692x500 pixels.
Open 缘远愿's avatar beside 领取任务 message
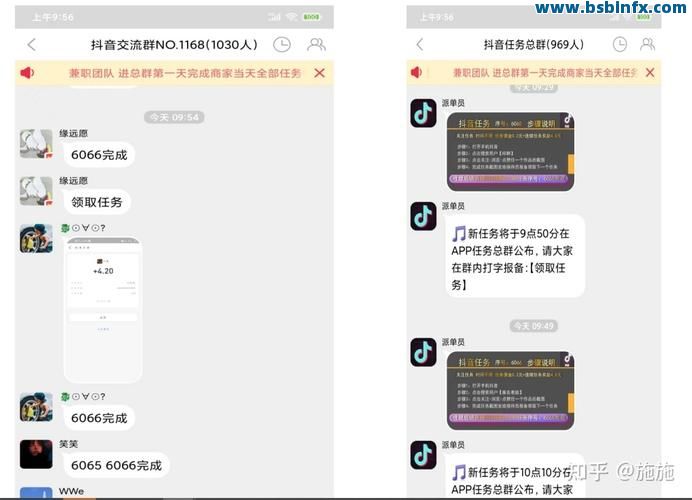[x=36, y=191]
